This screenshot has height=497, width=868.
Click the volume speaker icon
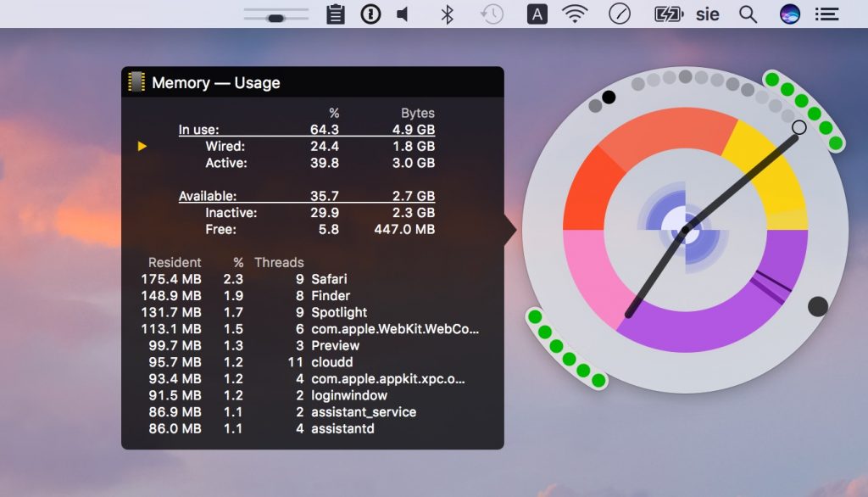(403, 14)
